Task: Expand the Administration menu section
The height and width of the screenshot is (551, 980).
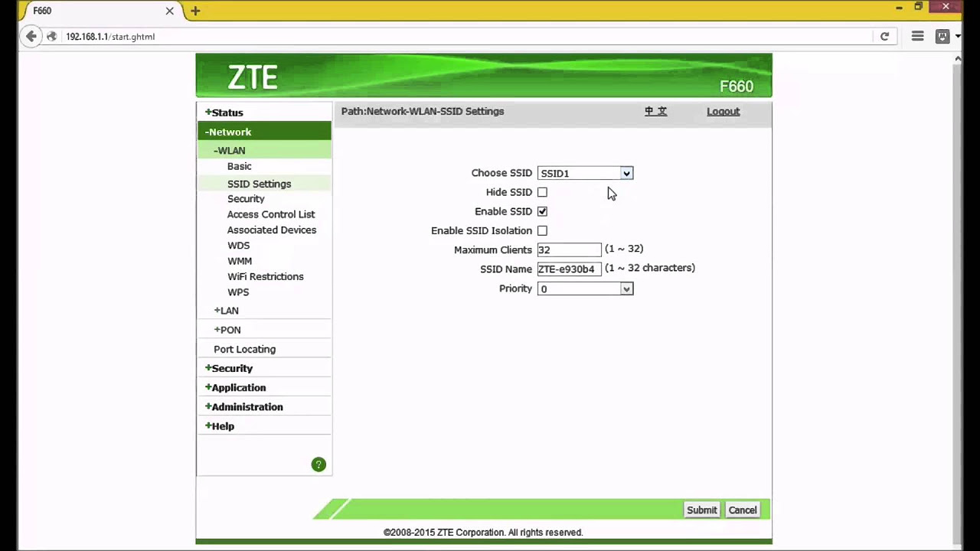Action: coord(243,407)
